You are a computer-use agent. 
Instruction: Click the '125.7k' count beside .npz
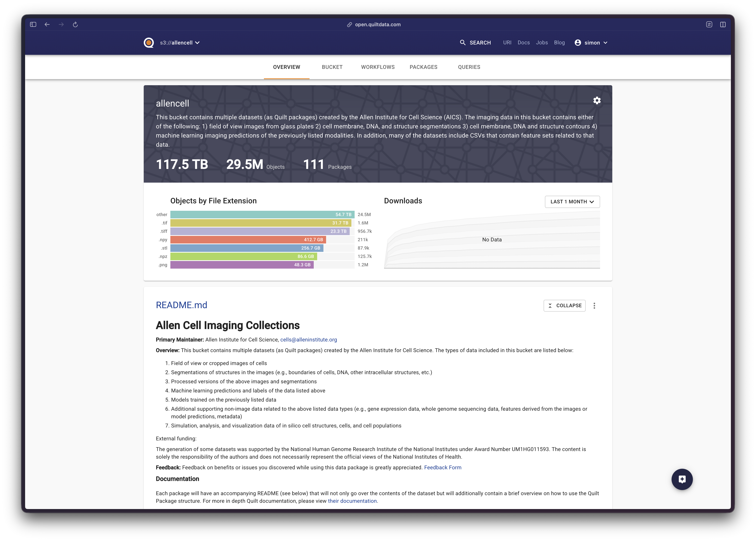coord(364,256)
